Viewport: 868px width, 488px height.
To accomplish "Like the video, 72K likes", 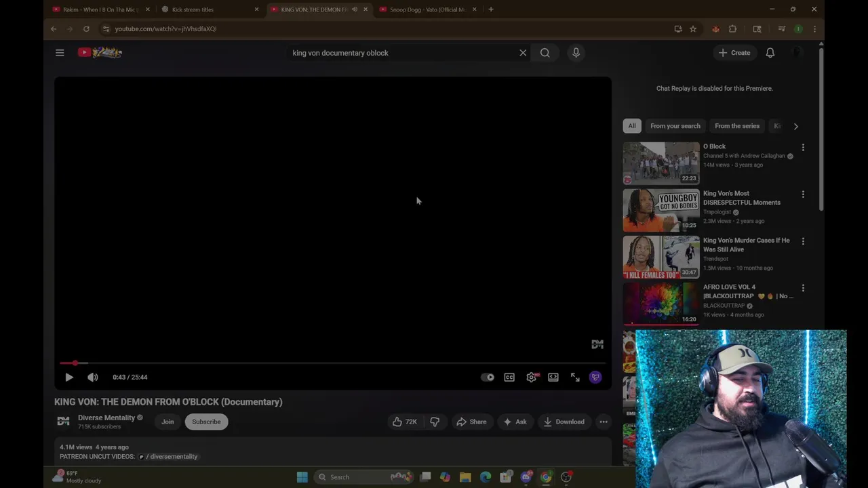I will pos(404,422).
